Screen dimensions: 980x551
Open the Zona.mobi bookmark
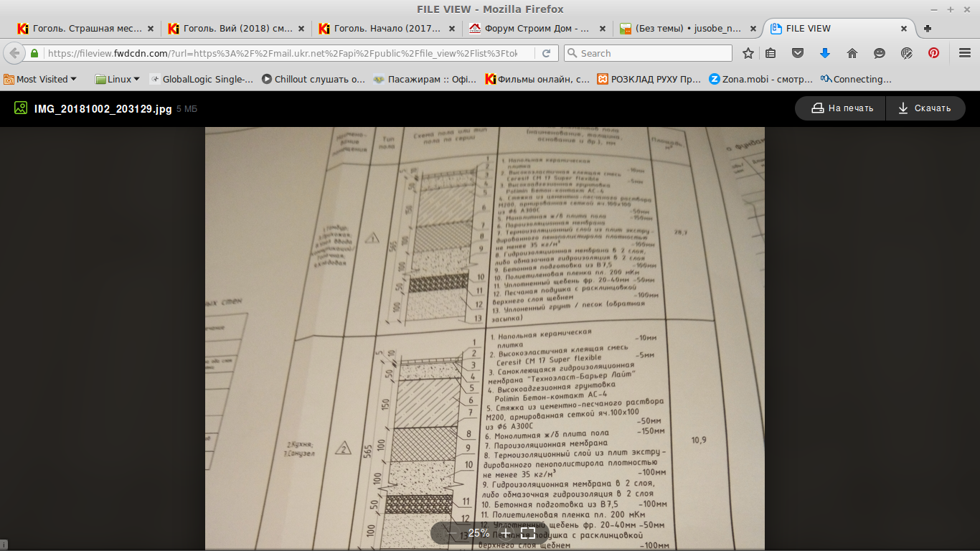pyautogui.click(x=761, y=79)
